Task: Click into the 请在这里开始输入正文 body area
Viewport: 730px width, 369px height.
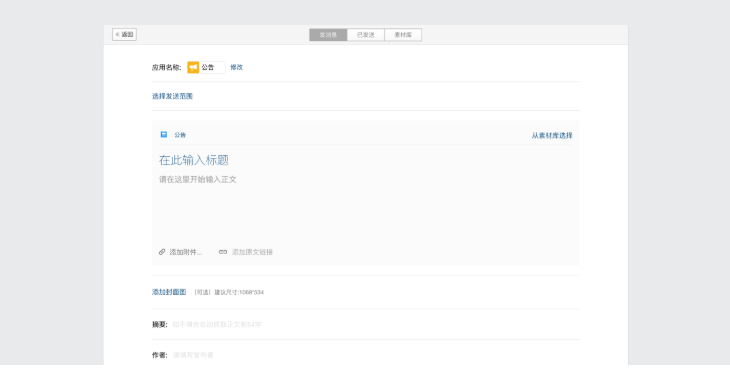Action: (365, 205)
